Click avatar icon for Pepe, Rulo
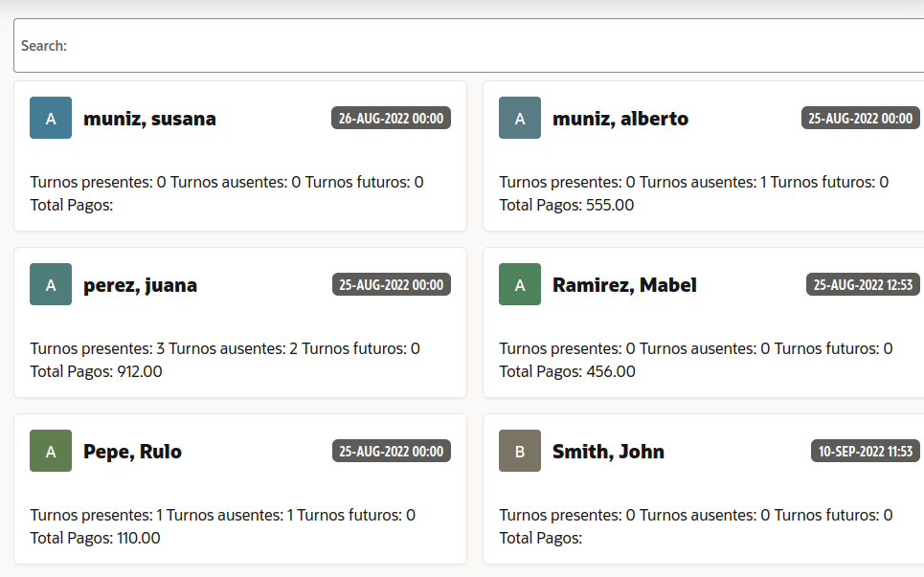 point(51,452)
